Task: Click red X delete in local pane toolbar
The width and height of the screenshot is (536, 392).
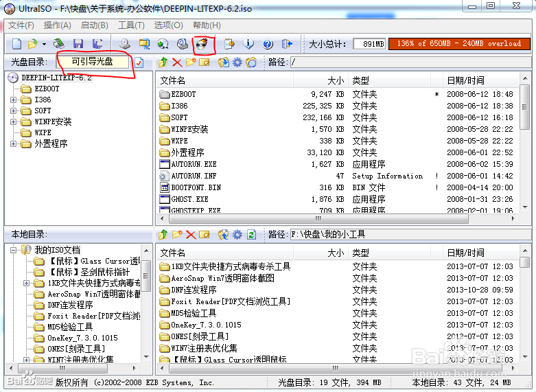Action: 191,235
